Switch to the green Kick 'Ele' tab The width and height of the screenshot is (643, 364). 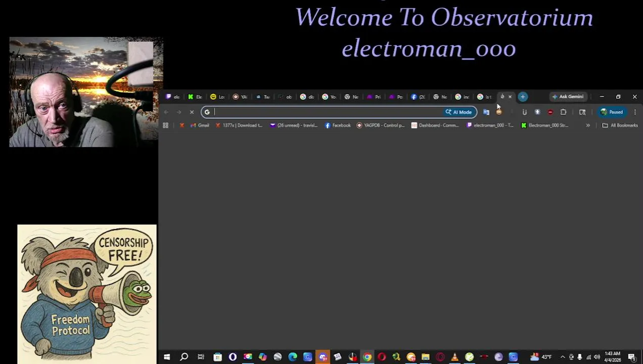pos(195,97)
